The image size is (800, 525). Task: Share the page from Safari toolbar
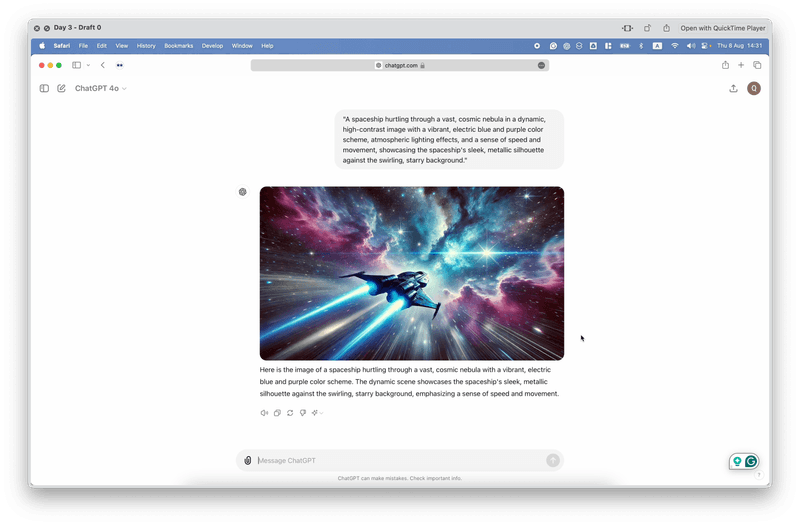pyautogui.click(x=725, y=65)
